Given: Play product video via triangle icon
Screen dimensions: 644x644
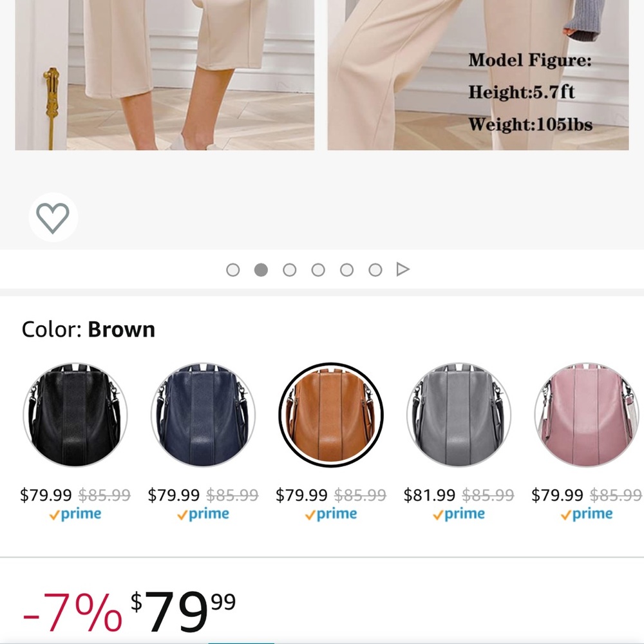Looking at the screenshot, I should click(x=403, y=269).
